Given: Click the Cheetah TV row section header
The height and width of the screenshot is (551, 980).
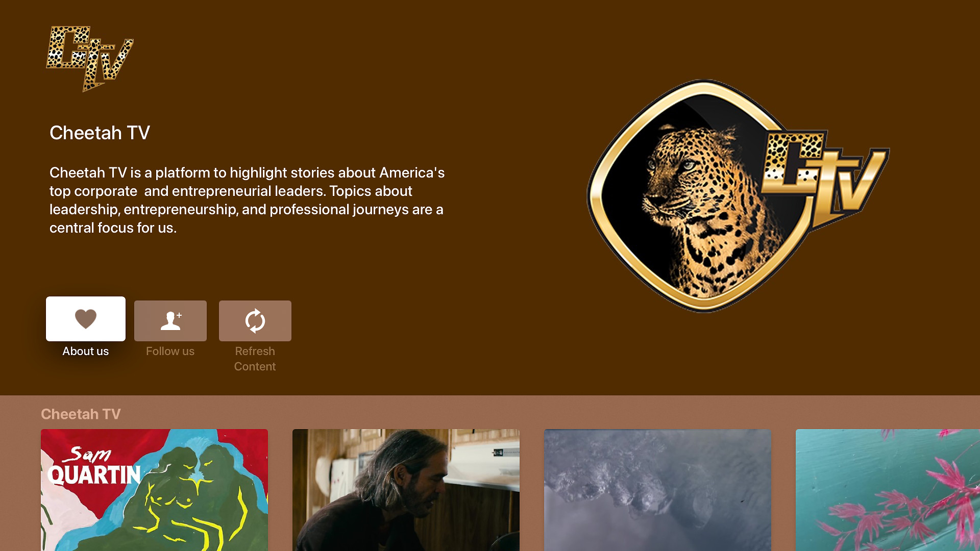Looking at the screenshot, I should point(81,414).
